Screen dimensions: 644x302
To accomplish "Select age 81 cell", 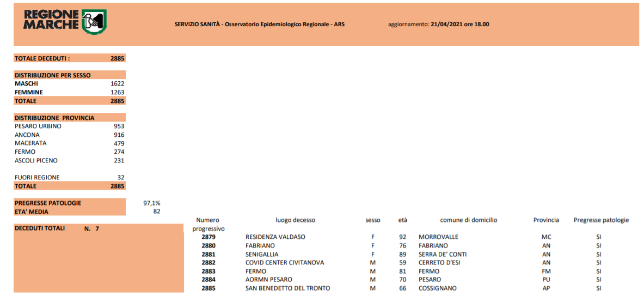I will (x=402, y=271).
